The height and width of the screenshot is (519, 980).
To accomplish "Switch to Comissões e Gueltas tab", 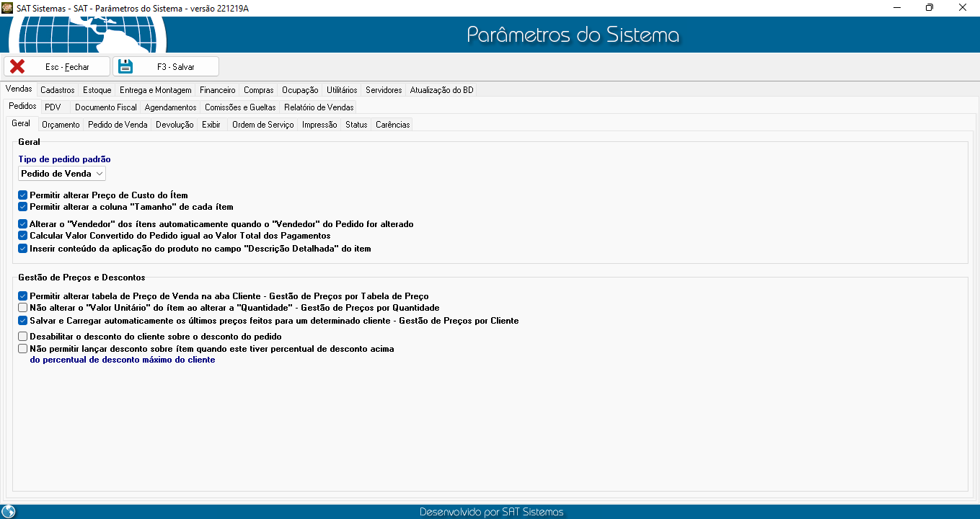I will point(240,107).
